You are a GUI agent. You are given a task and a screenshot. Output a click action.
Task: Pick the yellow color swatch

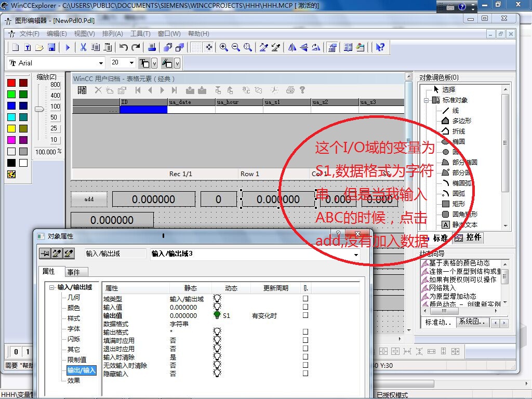(11, 129)
